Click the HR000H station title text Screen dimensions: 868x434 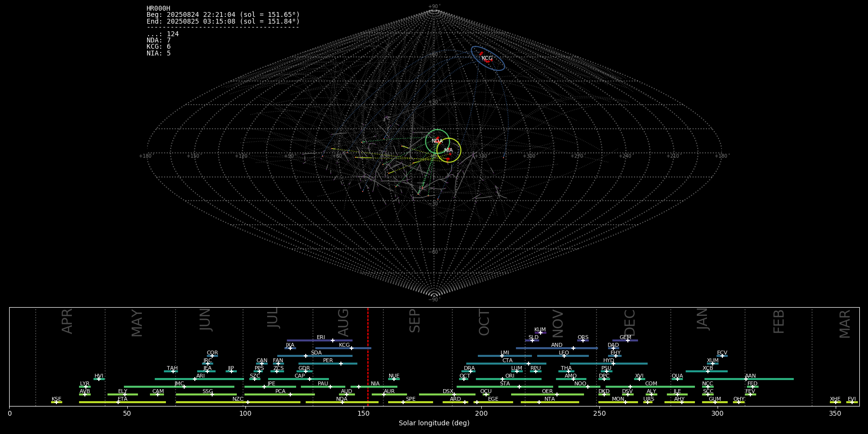158,9
